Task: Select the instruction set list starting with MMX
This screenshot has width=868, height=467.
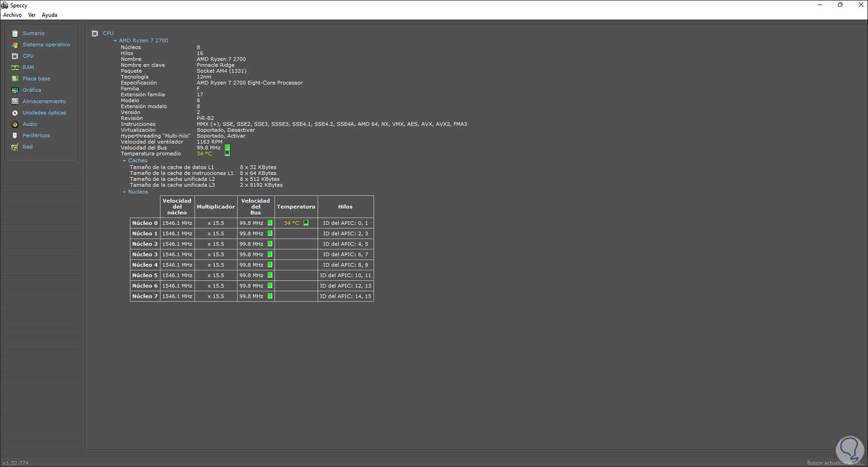Action: tap(332, 124)
